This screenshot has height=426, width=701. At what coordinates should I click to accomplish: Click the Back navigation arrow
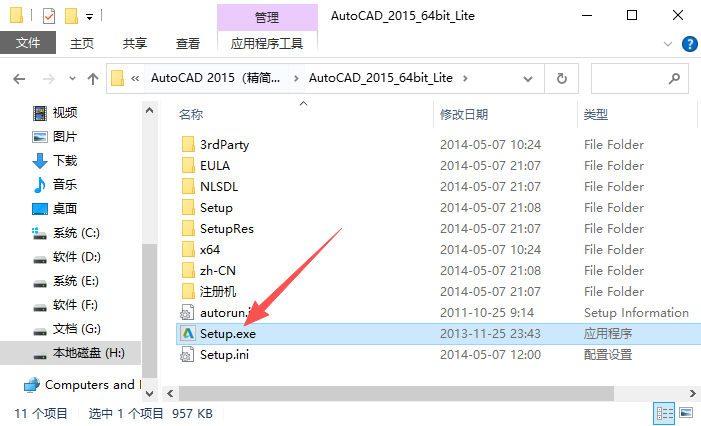click(x=19, y=79)
